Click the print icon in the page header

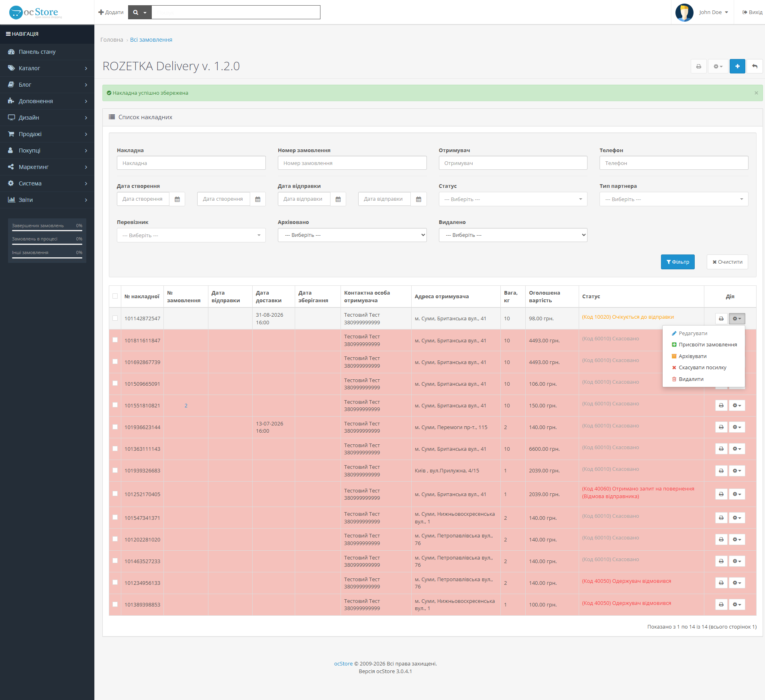698,66
